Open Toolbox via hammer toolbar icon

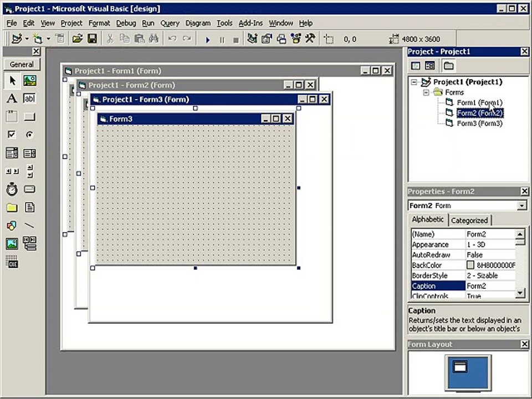[310, 39]
